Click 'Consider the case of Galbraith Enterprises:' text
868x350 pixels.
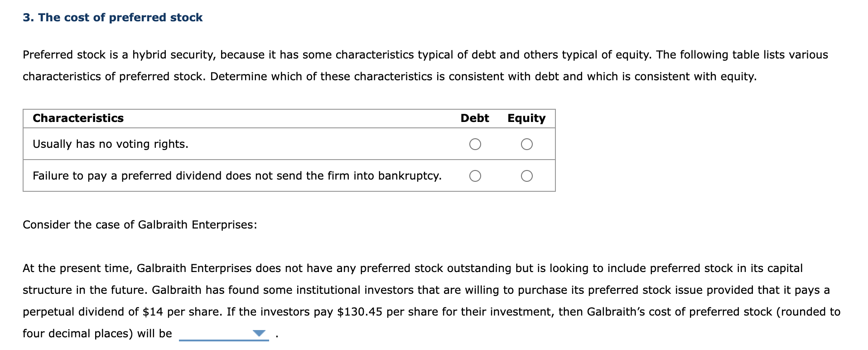(140, 225)
